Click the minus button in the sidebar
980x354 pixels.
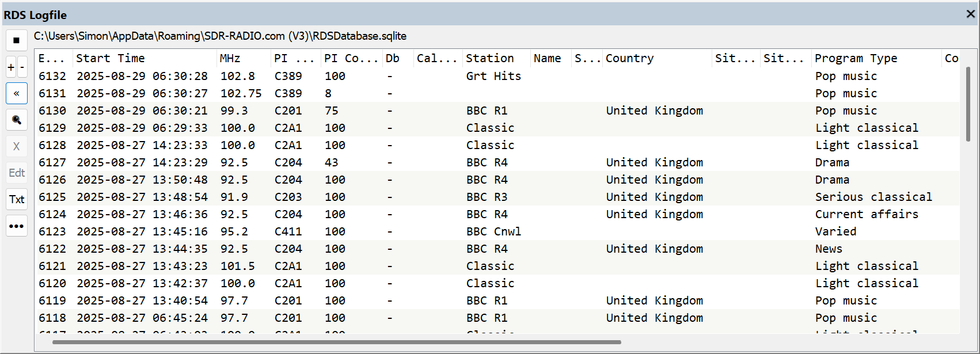point(22,67)
